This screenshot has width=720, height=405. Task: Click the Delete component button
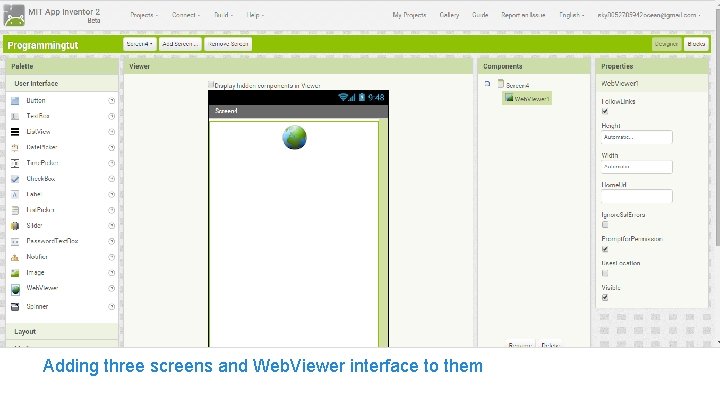(550, 344)
